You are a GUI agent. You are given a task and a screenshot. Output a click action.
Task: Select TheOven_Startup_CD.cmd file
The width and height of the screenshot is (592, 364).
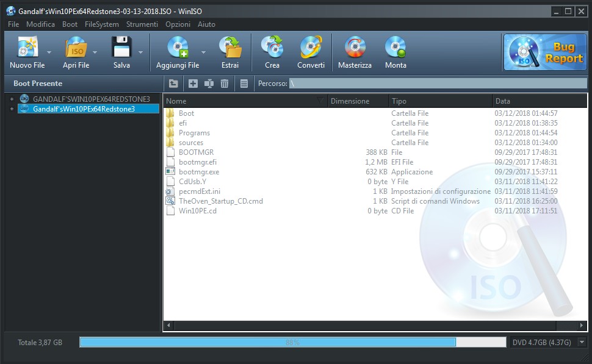[221, 201]
